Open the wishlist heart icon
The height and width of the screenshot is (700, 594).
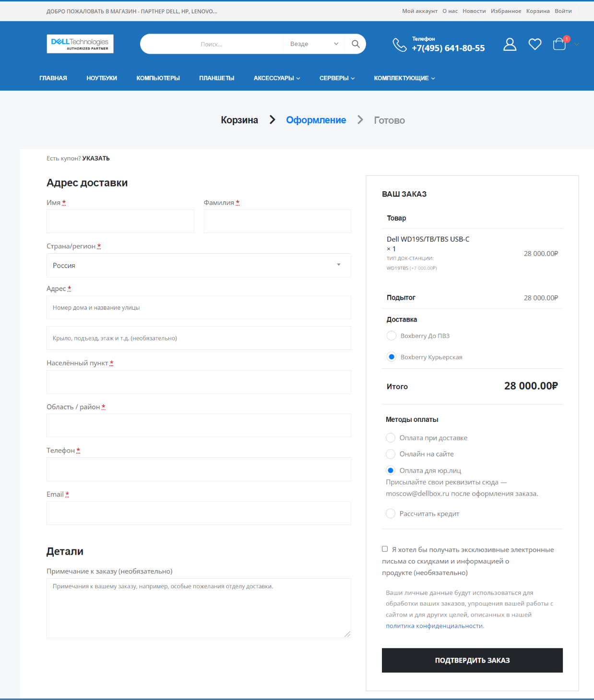coord(535,45)
